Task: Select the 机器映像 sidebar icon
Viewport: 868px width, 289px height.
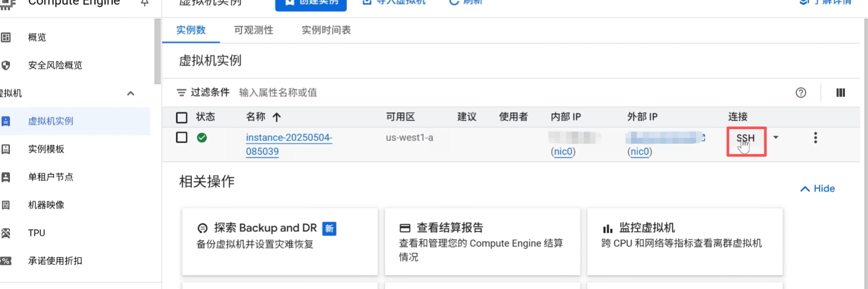Action: pos(6,205)
